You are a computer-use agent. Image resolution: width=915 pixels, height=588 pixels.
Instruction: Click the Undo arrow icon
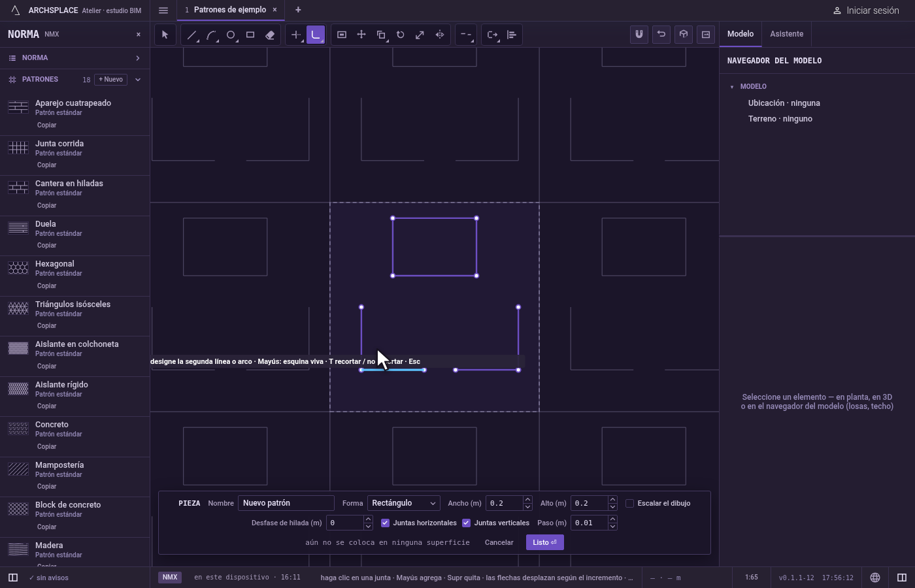(661, 34)
